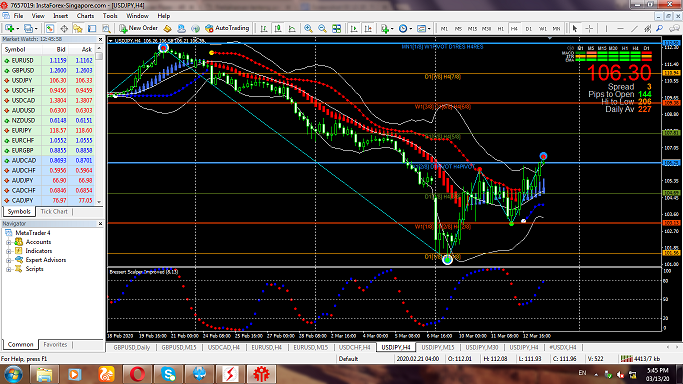Toggle chart Auto Scroll icon
Image resolution: width=683 pixels, height=384 pixels.
pyautogui.click(x=354, y=28)
